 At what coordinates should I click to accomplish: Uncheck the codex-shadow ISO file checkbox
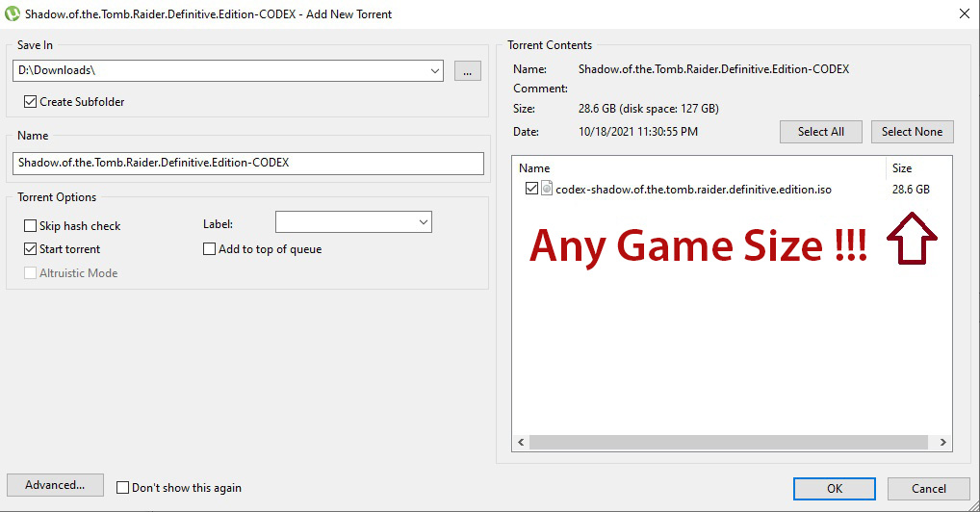[x=531, y=189]
